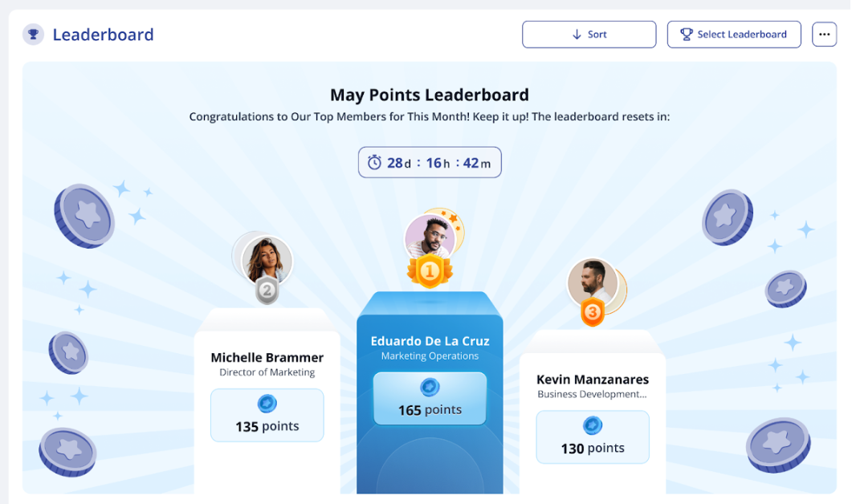This screenshot has height=504, width=852.
Task: Select the Michelle Brammer name
Action: click(267, 357)
